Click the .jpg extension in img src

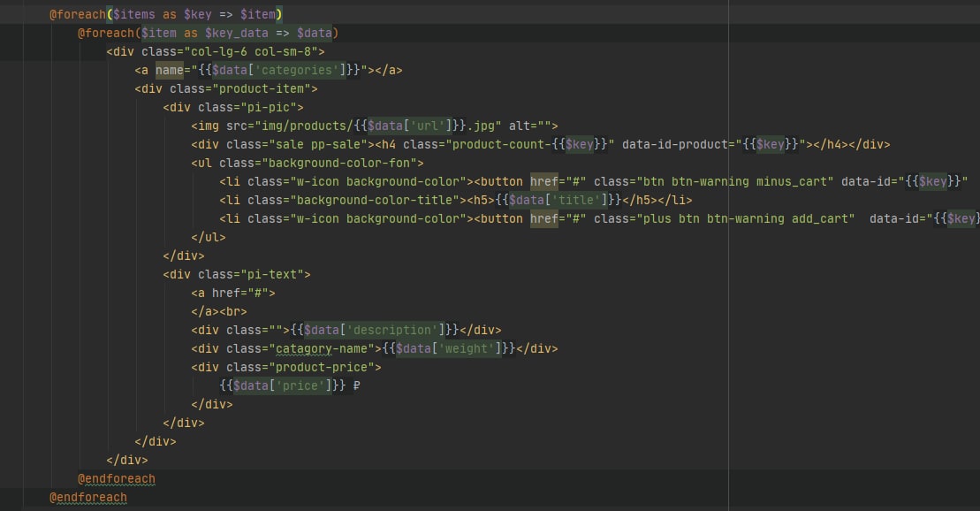click(480, 126)
